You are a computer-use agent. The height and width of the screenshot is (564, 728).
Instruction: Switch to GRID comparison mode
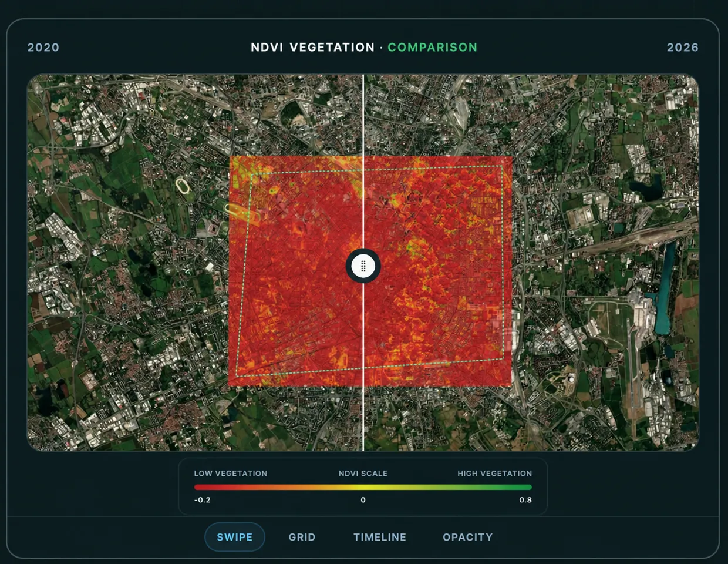(x=302, y=537)
